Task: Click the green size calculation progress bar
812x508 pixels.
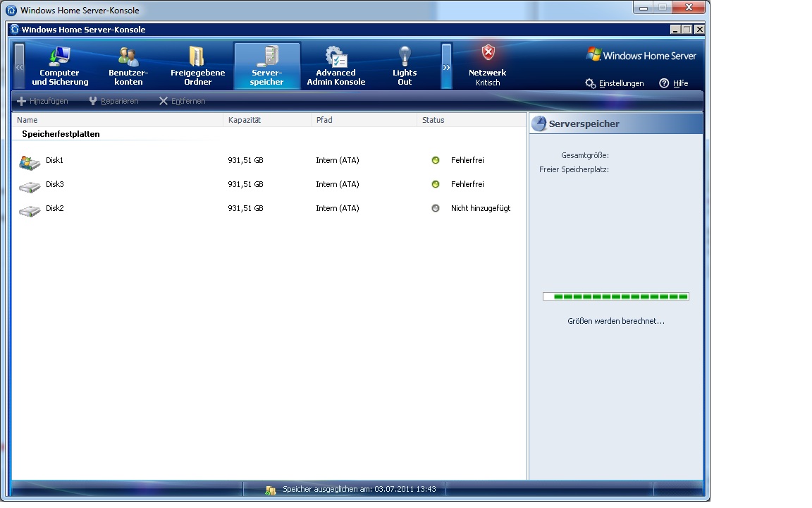Action: [616, 296]
